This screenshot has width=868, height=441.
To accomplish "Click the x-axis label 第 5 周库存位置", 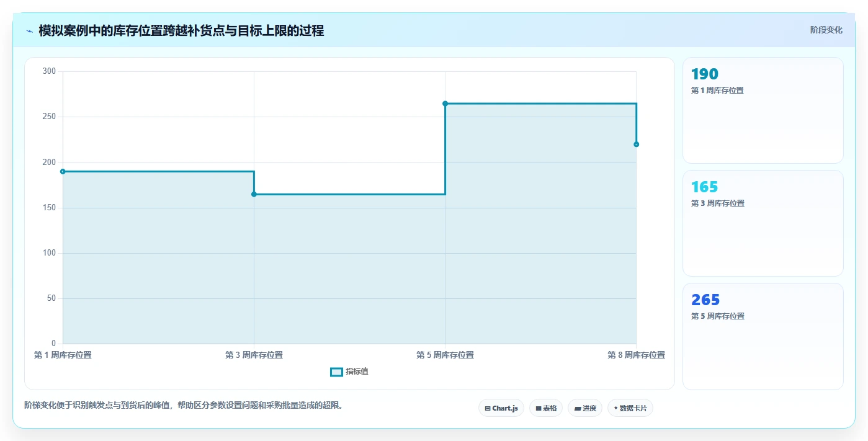I will click(x=445, y=355).
